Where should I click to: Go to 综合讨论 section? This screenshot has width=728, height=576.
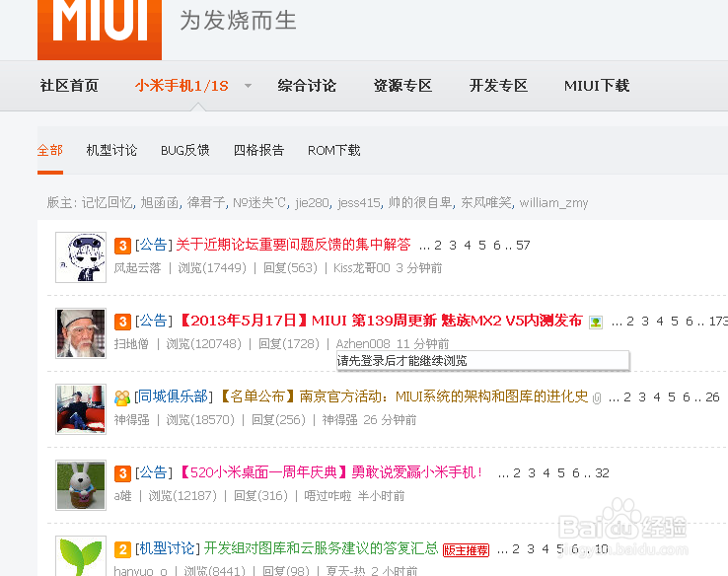click(x=307, y=86)
